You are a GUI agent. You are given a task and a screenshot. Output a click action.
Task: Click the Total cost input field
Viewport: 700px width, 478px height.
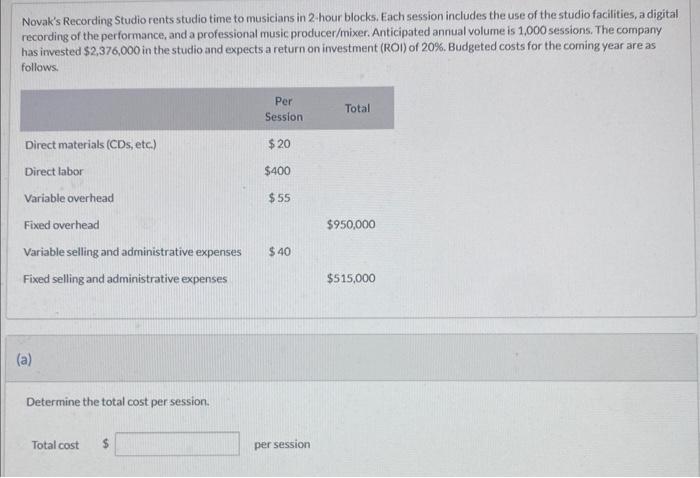177,444
